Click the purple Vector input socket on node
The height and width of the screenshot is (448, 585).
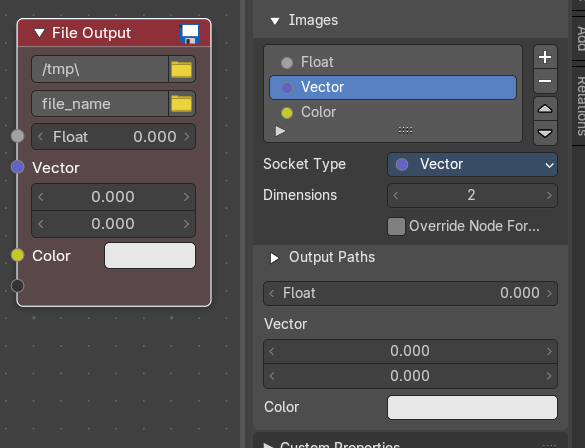[x=18, y=167]
